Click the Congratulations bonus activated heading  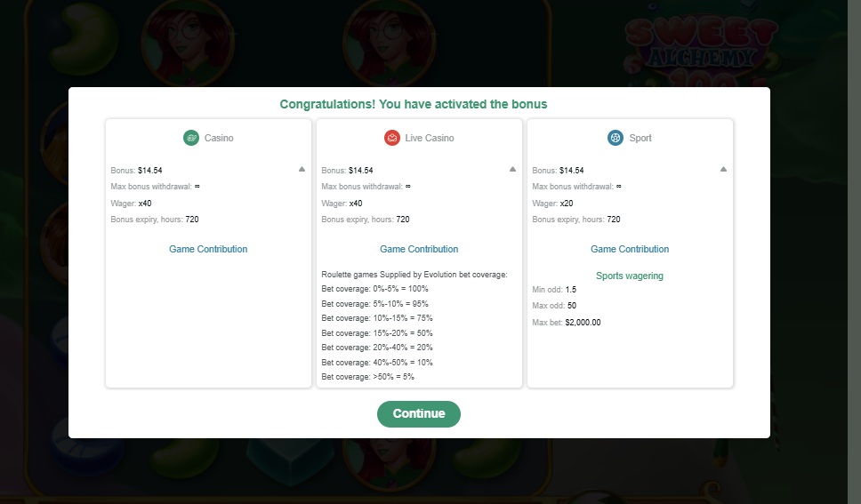click(x=414, y=104)
